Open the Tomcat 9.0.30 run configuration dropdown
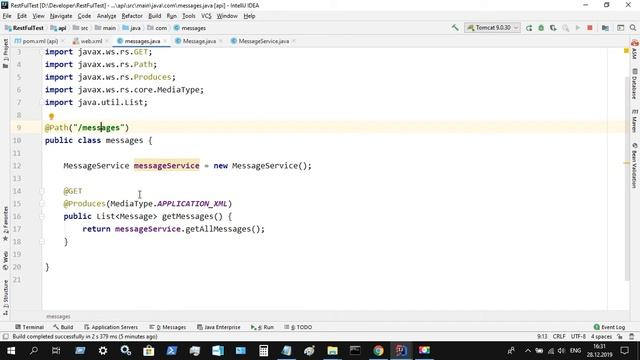The width and height of the screenshot is (640, 360). coord(492,28)
